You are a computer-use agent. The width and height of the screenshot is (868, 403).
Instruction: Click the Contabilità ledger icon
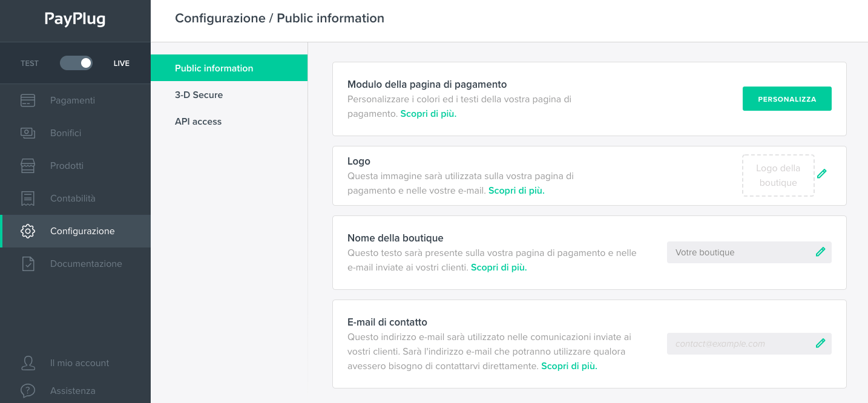pyautogui.click(x=27, y=198)
